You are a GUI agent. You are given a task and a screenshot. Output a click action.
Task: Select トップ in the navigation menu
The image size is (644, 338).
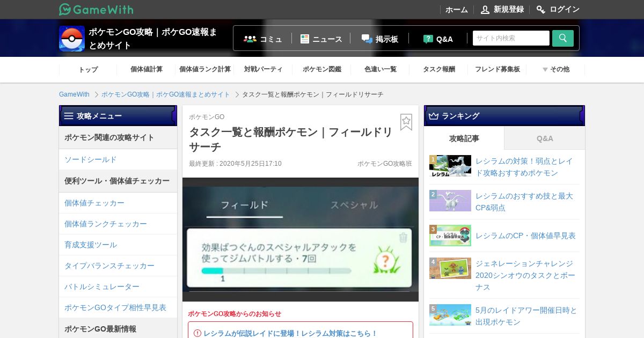pos(88,69)
